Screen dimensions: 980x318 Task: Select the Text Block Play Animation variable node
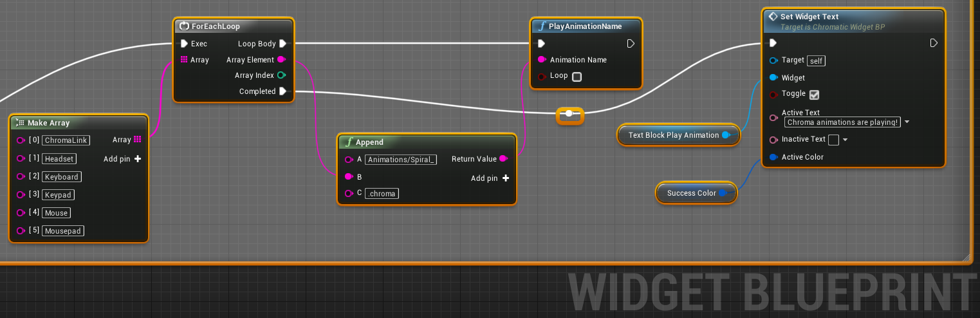pyautogui.click(x=673, y=135)
